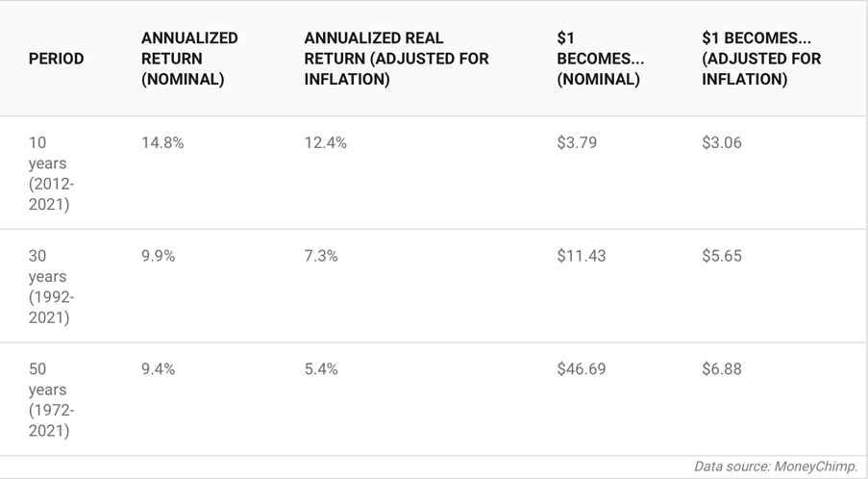The image size is (868, 479).
Task: Click the $3.06 inflation-adjusted value
Action: tap(722, 143)
